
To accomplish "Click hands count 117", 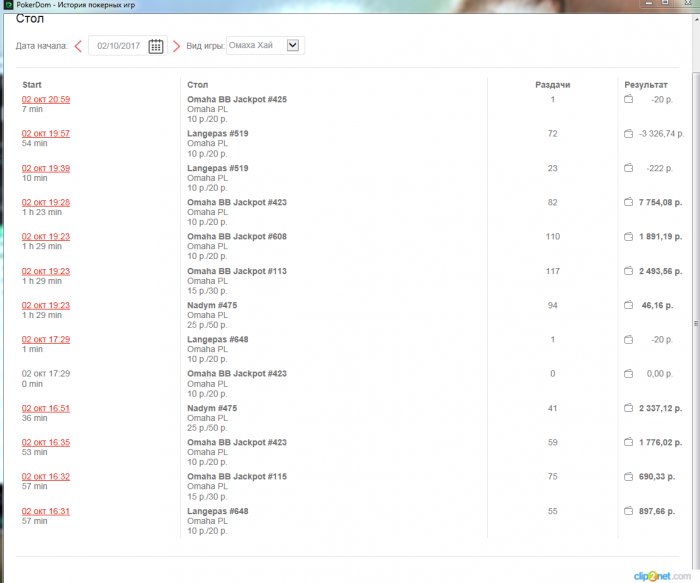I will tap(553, 271).
